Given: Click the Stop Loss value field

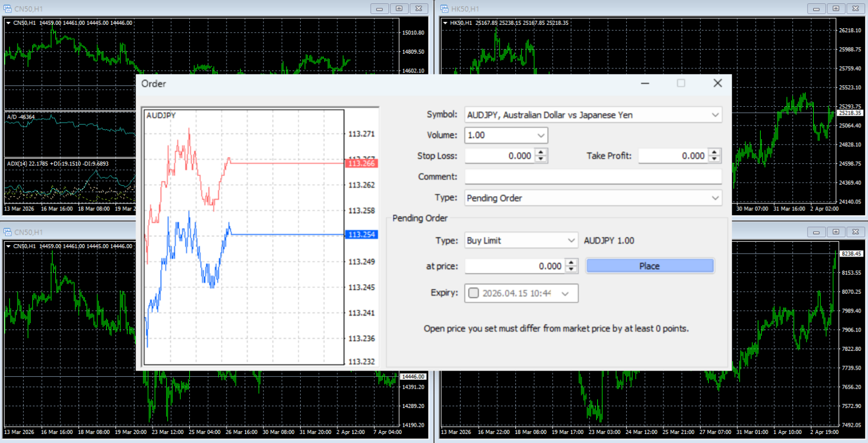Looking at the screenshot, I should pyautogui.click(x=500, y=155).
